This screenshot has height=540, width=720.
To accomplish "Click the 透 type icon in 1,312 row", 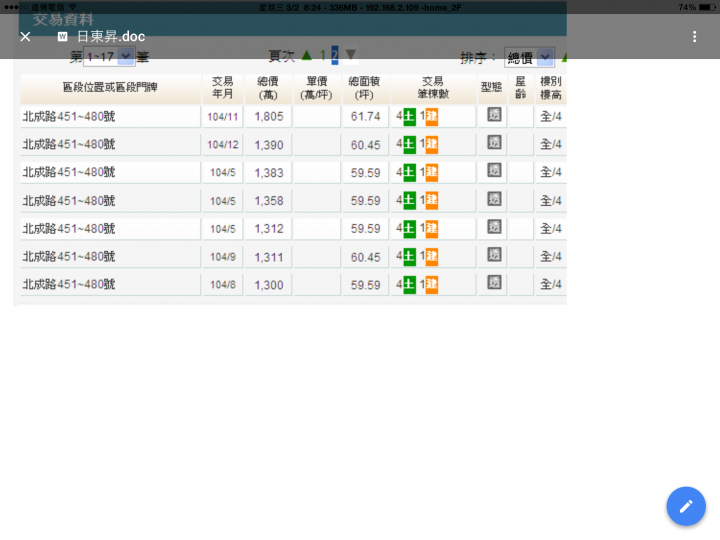I will point(494,227).
